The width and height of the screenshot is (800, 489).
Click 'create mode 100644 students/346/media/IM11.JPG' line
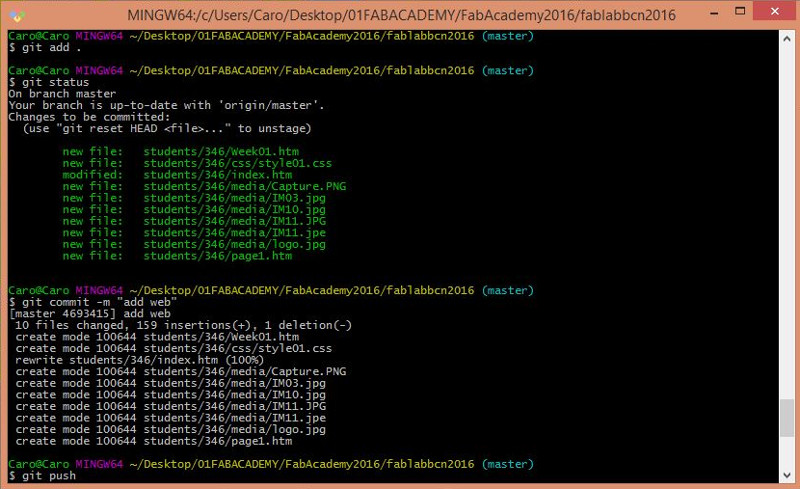coord(170,406)
